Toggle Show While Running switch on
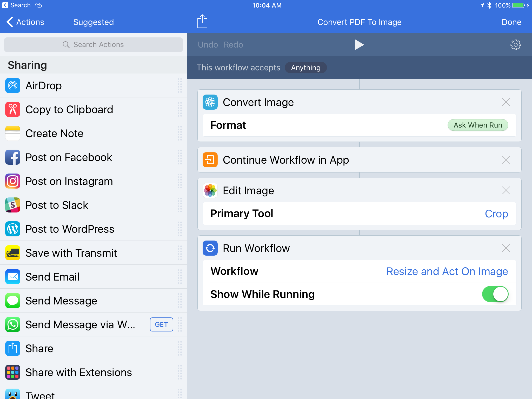 [x=496, y=293]
